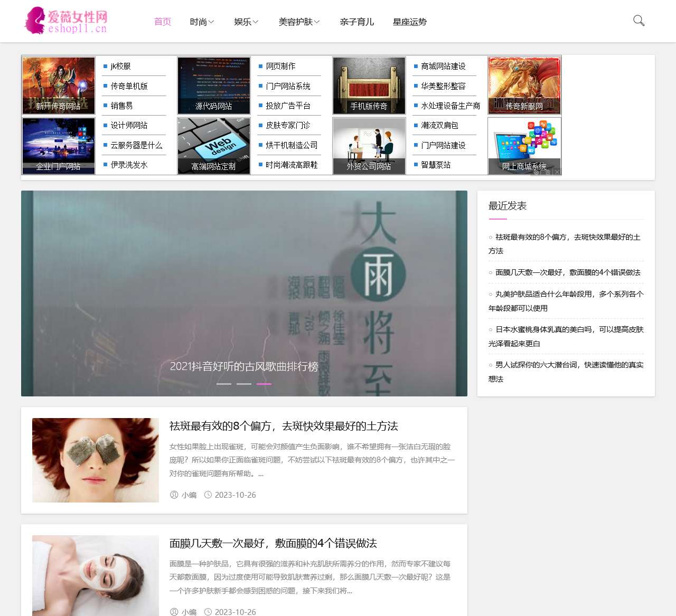Screen dimensions: 676x616
Task: Open the 手机版传奇 thumbnail
Action: click(x=369, y=86)
